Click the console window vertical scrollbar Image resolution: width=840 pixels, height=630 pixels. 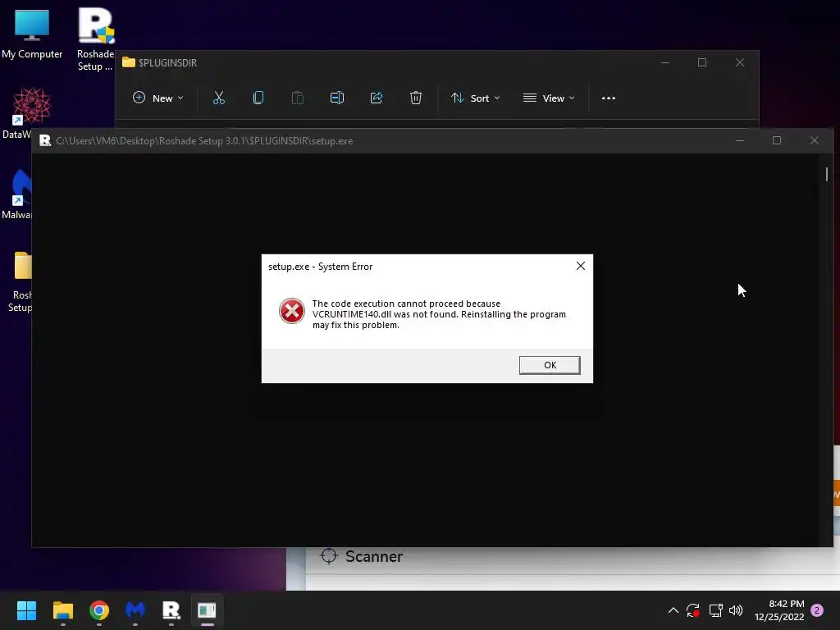click(x=827, y=174)
